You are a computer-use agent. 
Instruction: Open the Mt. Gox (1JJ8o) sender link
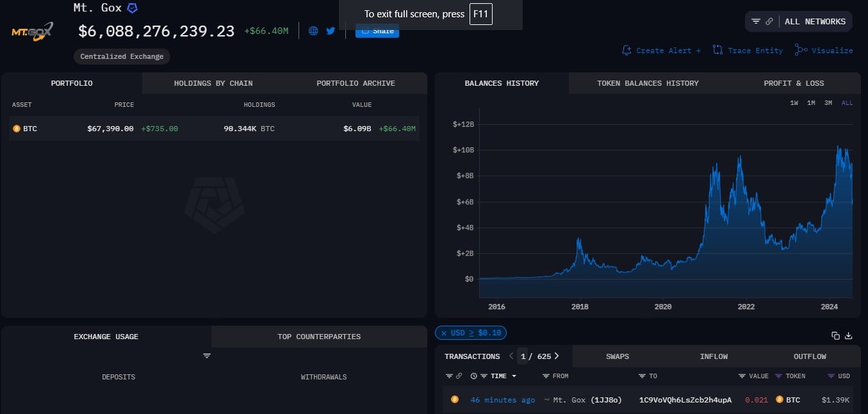click(x=587, y=400)
